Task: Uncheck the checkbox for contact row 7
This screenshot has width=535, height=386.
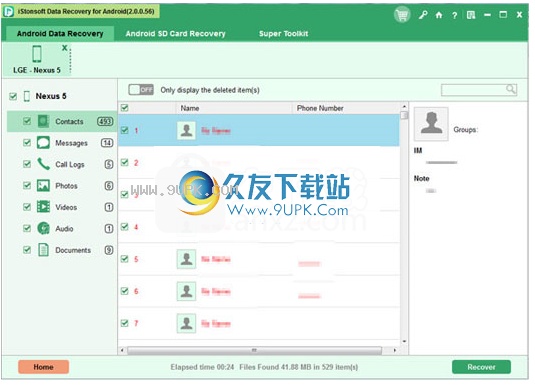Action: coord(125,323)
